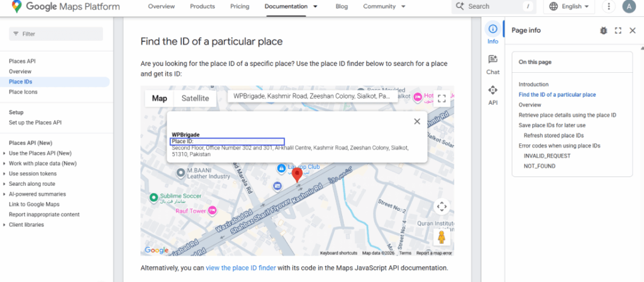The image size is (644, 282).
Task: Click the globe language icon
Action: (553, 6)
